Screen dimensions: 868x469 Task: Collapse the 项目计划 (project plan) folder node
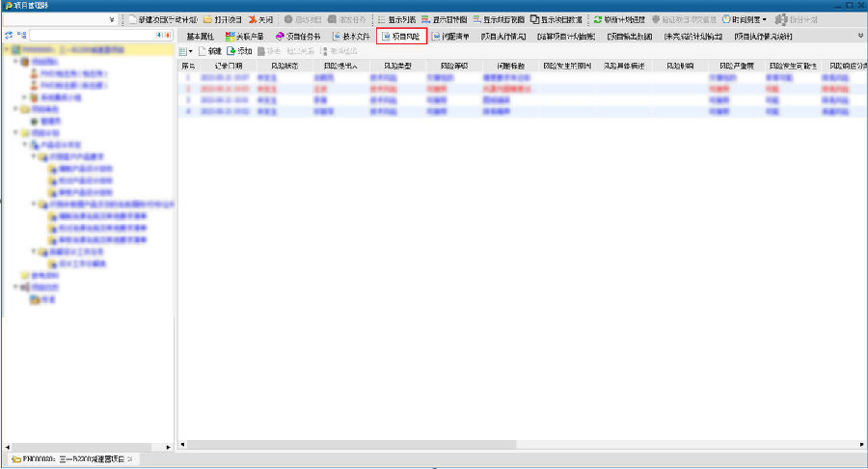click(x=16, y=133)
